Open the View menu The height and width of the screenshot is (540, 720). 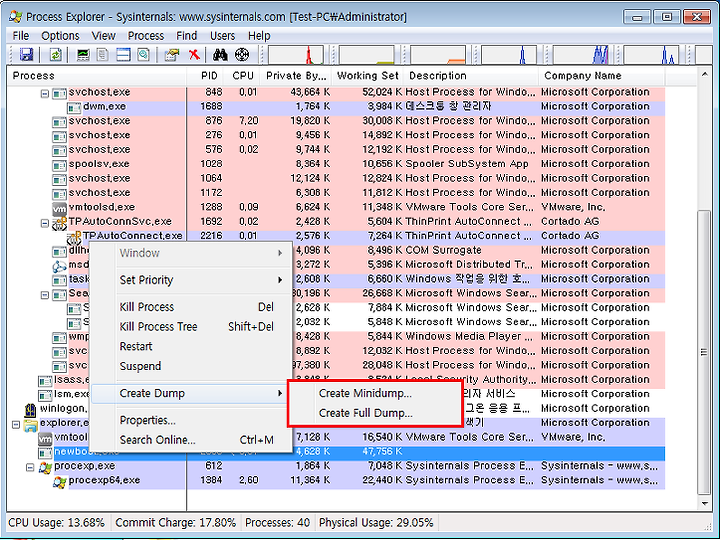[103, 35]
